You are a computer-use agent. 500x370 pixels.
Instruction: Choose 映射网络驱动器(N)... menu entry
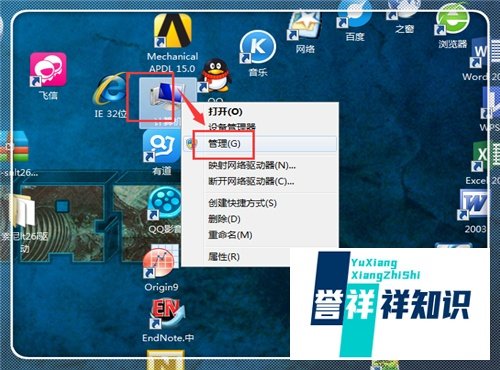click(x=252, y=165)
